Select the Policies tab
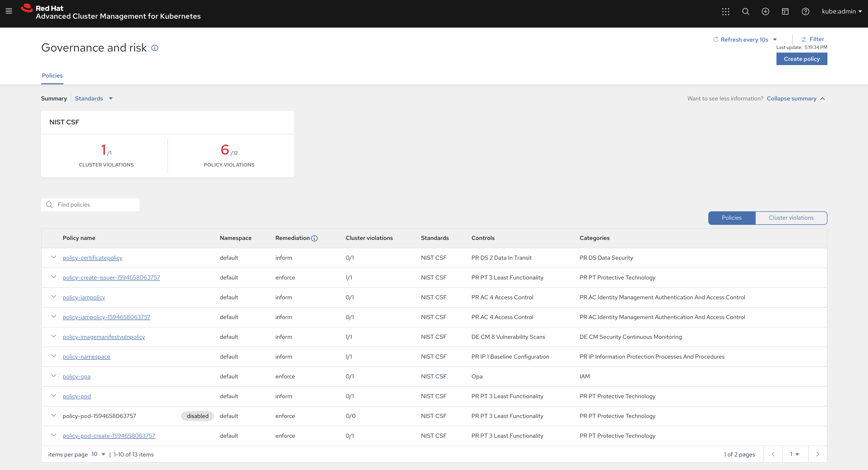 click(x=52, y=75)
